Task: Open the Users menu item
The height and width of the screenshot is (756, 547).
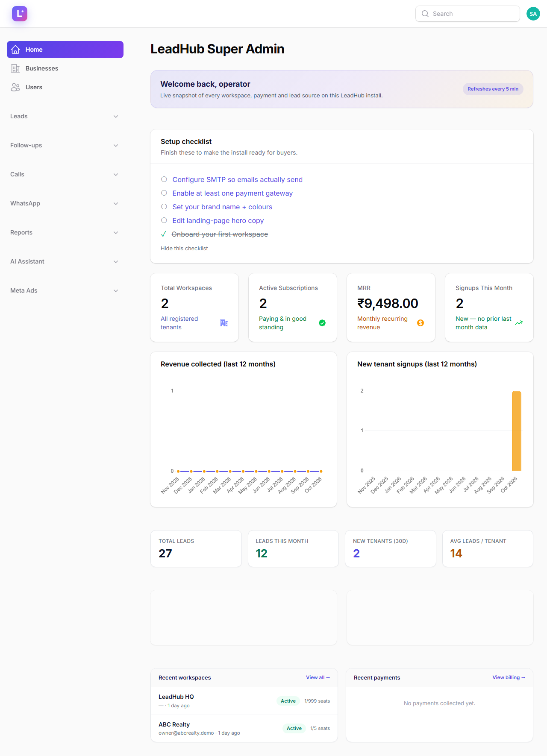Action: [x=65, y=87]
